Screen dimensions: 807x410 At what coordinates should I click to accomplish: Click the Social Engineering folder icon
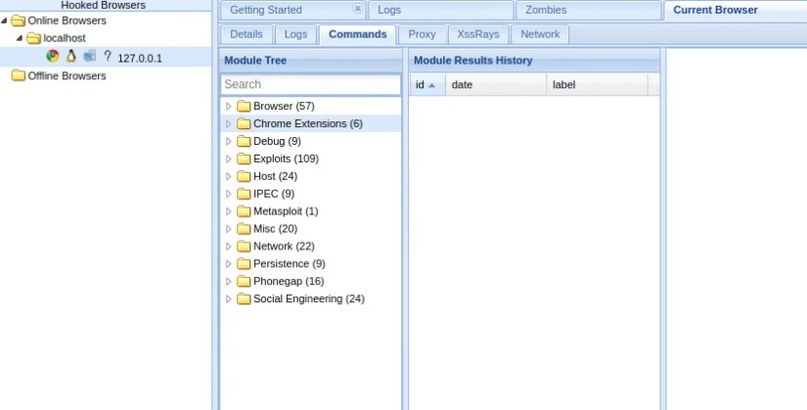[243, 299]
